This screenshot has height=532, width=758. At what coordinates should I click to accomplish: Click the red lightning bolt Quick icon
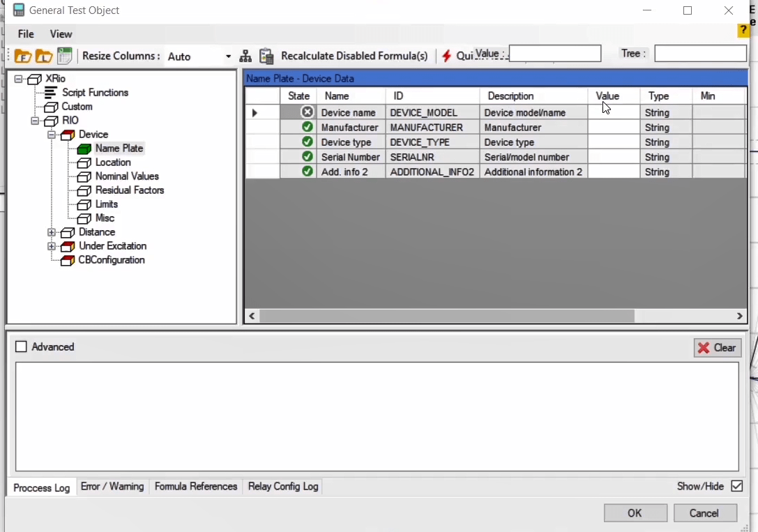(x=446, y=56)
